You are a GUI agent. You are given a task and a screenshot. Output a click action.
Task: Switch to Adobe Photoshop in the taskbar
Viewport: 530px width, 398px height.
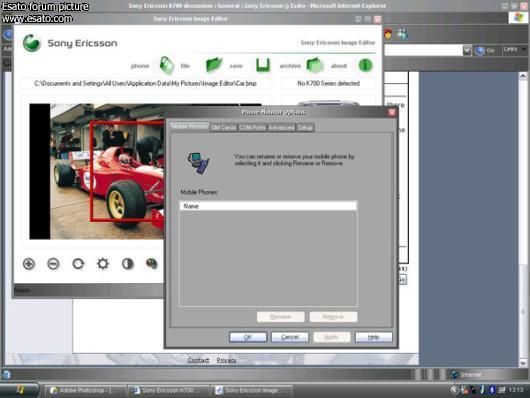[86, 390]
